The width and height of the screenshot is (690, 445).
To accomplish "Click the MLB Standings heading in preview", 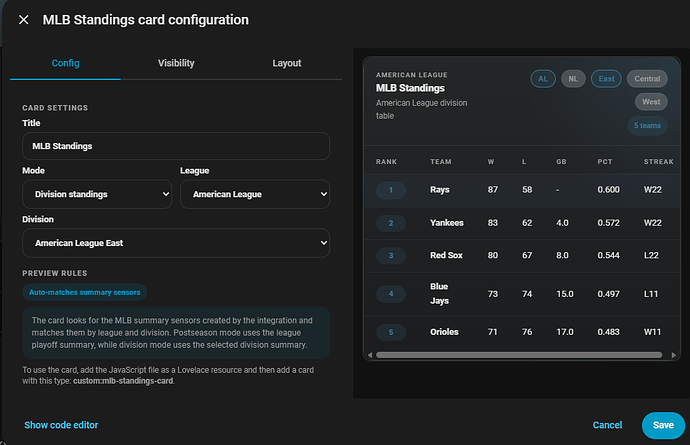I will [410, 88].
